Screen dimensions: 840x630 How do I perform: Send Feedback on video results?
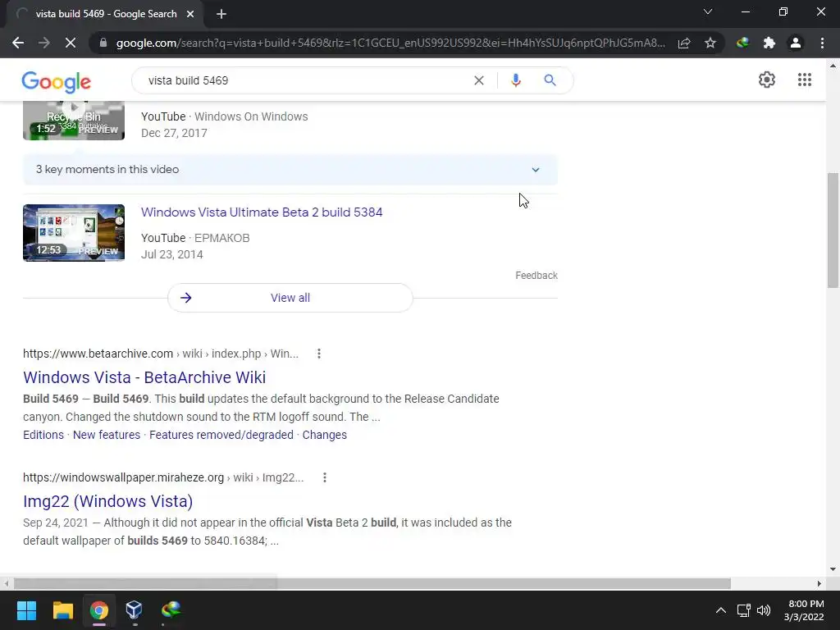click(x=536, y=276)
